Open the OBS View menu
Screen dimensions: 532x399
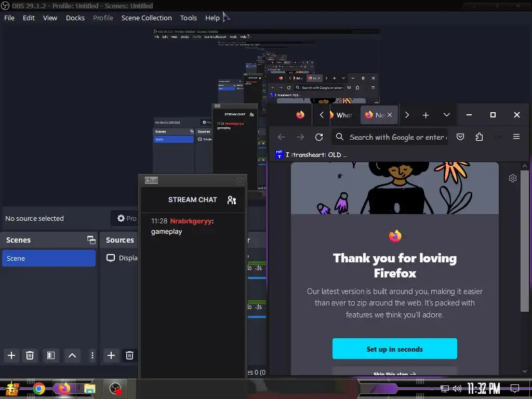[50, 18]
